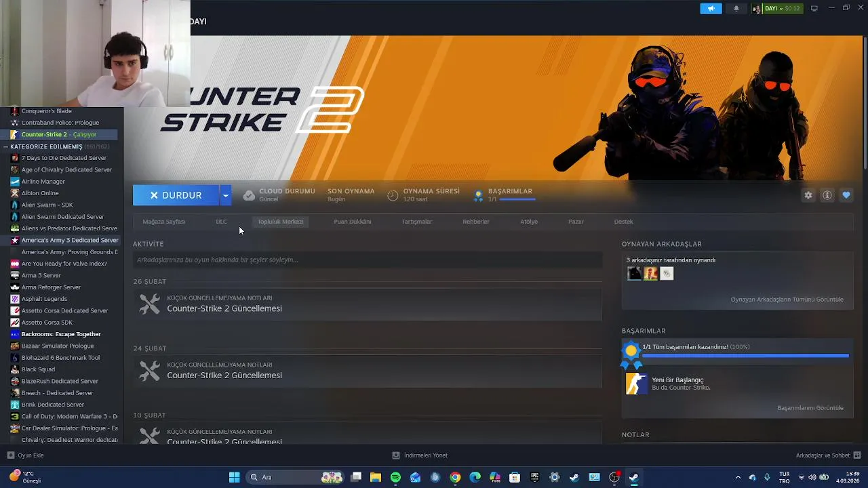The width and height of the screenshot is (868, 488).
Task: Select Contraband Police: Prologue in library
Action: tap(60, 123)
